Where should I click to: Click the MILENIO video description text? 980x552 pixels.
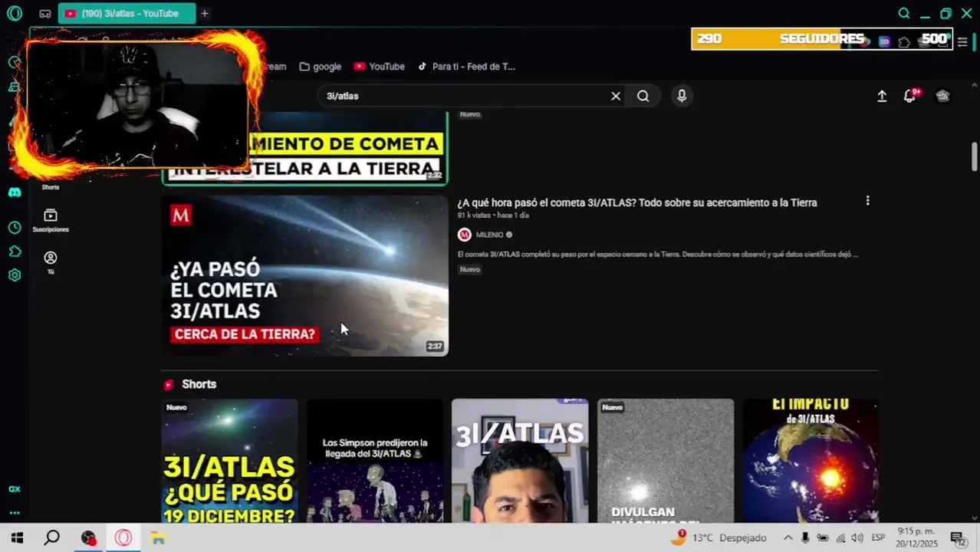click(x=657, y=254)
